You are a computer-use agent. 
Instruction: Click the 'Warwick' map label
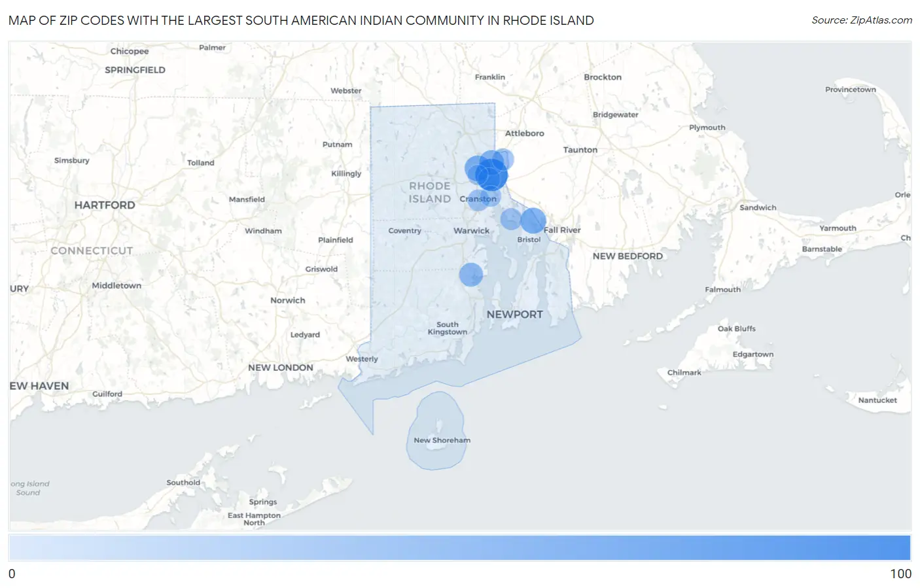tap(471, 231)
